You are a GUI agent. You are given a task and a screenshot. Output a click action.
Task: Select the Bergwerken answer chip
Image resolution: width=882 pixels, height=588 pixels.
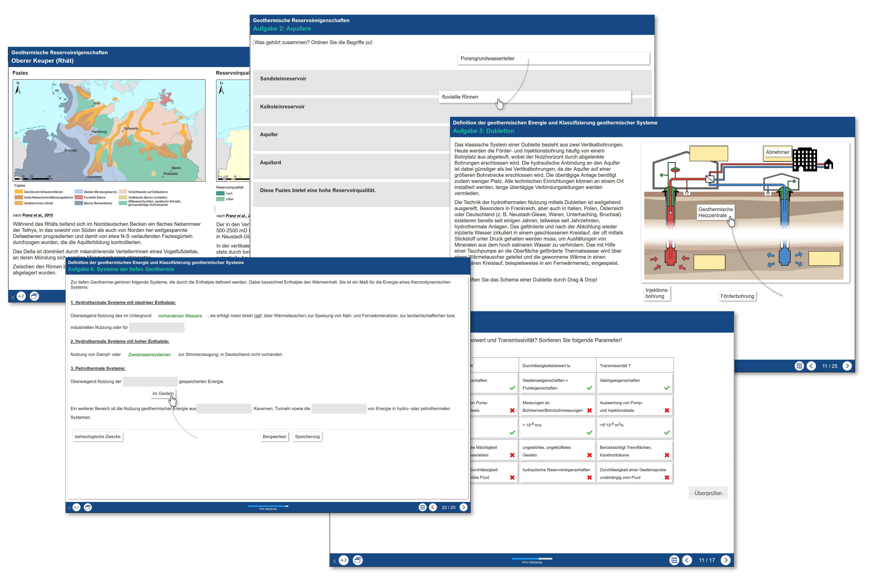[274, 436]
